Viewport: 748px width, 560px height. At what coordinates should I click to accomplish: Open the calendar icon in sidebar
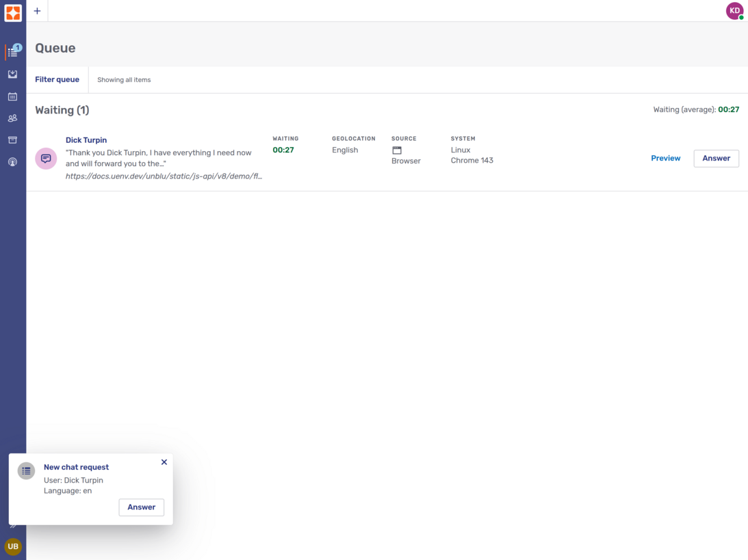coord(12,96)
